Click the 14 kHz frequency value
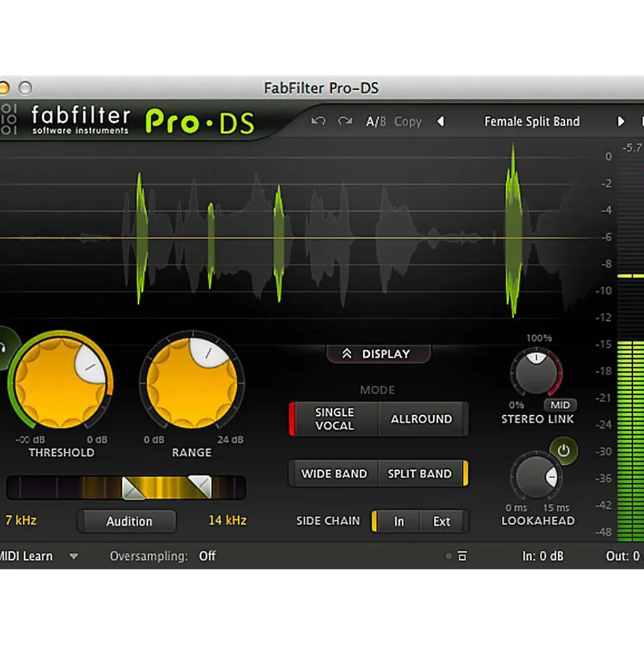The image size is (644, 645). 227,521
